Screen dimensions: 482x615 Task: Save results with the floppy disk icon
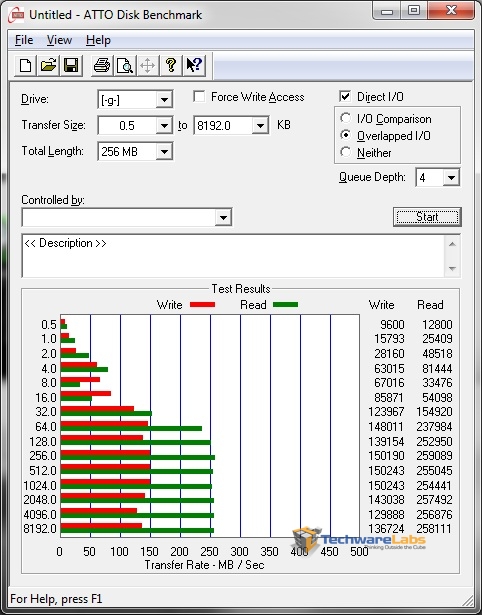[71, 65]
